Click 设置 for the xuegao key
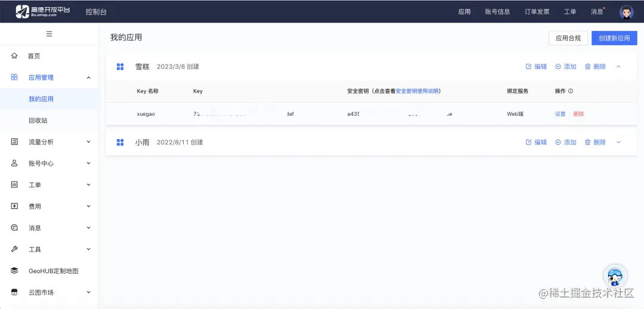 tap(560, 114)
